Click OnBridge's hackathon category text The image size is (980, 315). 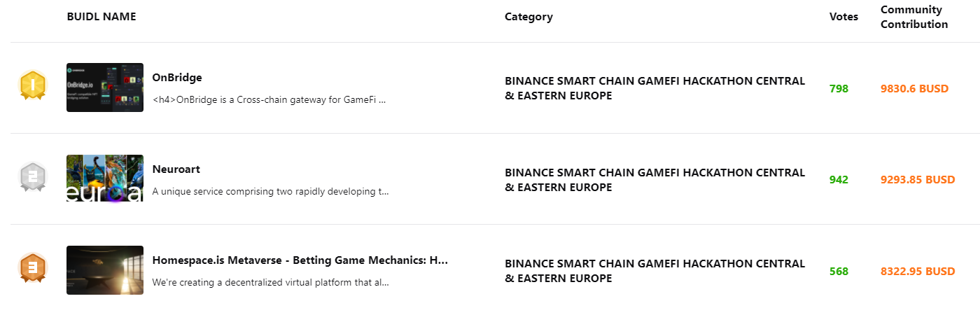654,88
